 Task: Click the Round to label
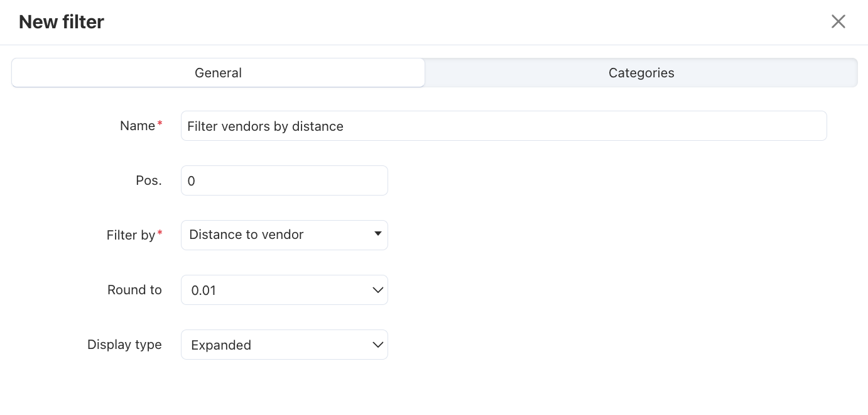(x=134, y=290)
